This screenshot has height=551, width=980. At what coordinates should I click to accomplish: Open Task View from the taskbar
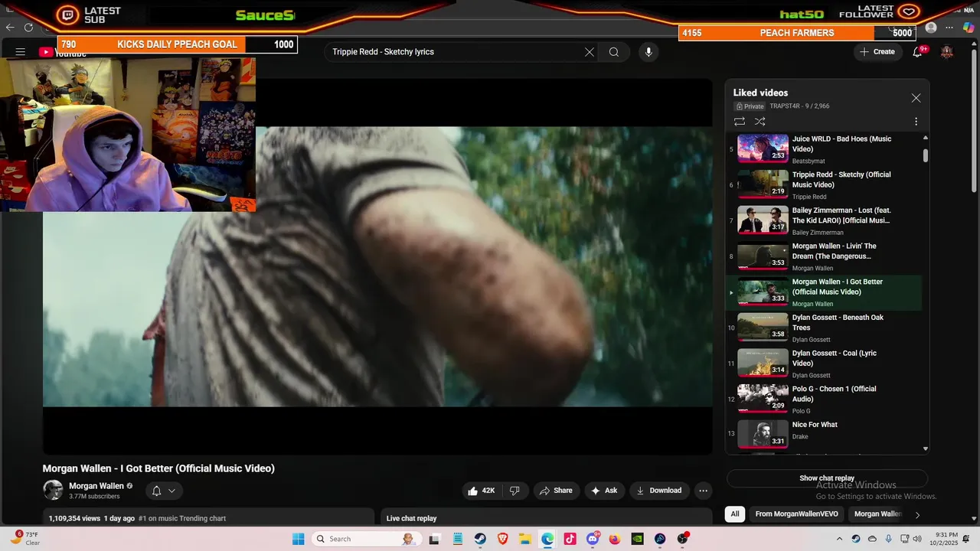(x=434, y=539)
